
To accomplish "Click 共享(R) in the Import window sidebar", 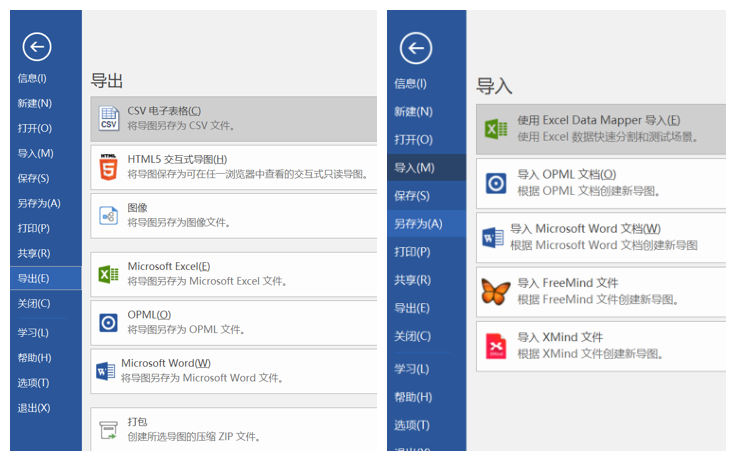I will [x=413, y=280].
